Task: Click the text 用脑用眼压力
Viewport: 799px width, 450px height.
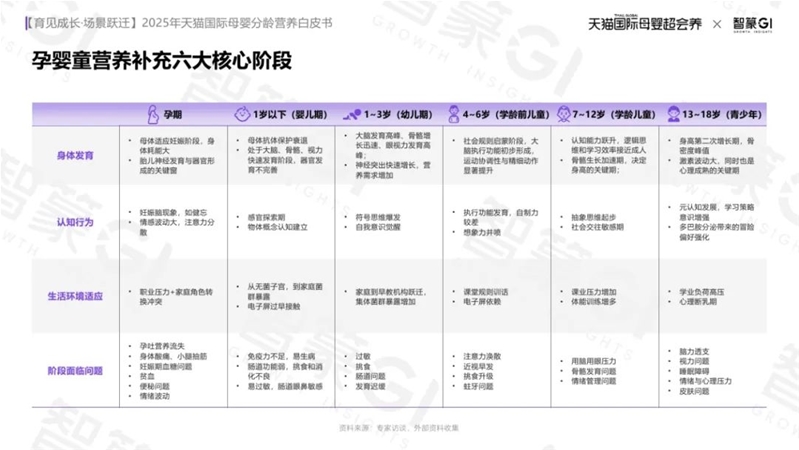Action: pyautogui.click(x=594, y=361)
